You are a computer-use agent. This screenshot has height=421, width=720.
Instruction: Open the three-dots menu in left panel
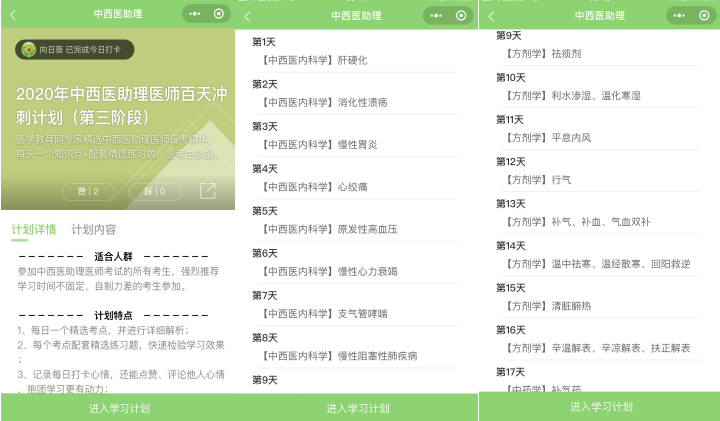193,15
